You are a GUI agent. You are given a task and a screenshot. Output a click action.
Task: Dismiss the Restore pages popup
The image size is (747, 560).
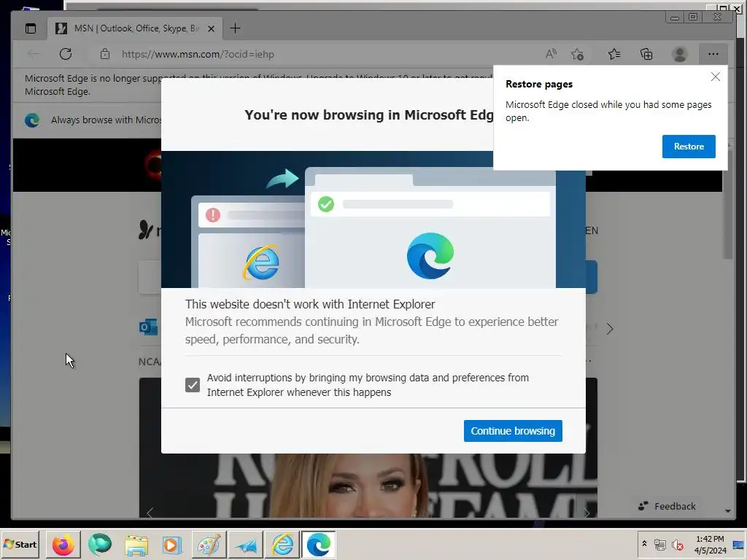715,77
